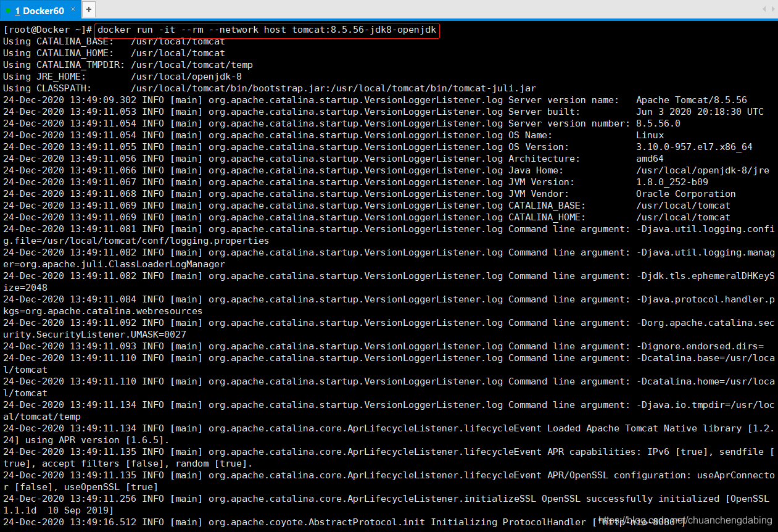Click the 'Java Home:' label
Screen dimensions: 778x532
[536, 170]
